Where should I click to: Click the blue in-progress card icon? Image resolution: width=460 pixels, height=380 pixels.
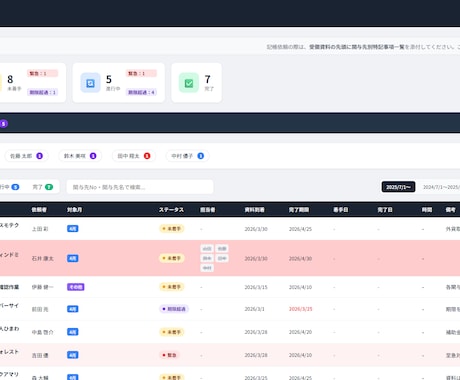pyautogui.click(x=90, y=83)
